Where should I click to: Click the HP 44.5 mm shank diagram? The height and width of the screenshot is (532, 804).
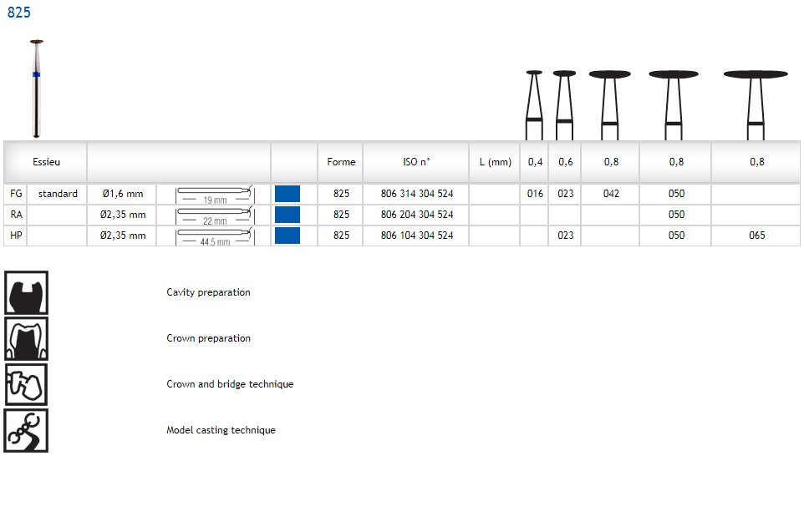[x=215, y=236]
